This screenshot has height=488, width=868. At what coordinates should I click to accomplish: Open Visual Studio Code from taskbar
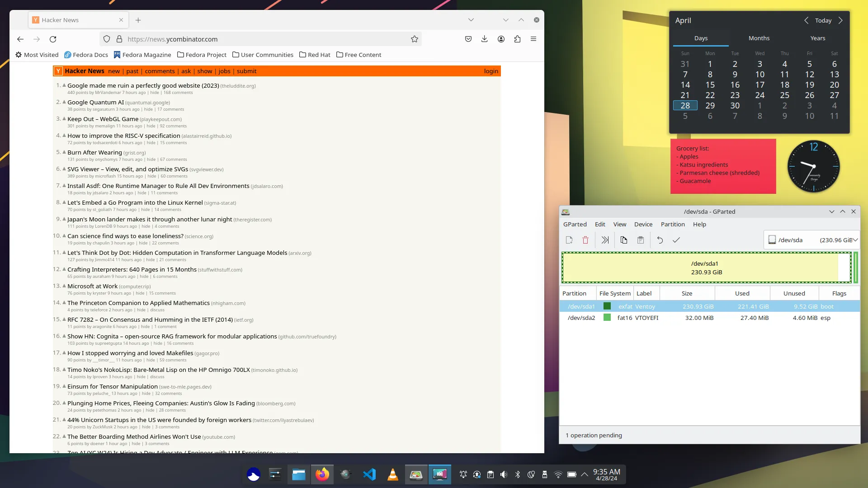pos(369,474)
